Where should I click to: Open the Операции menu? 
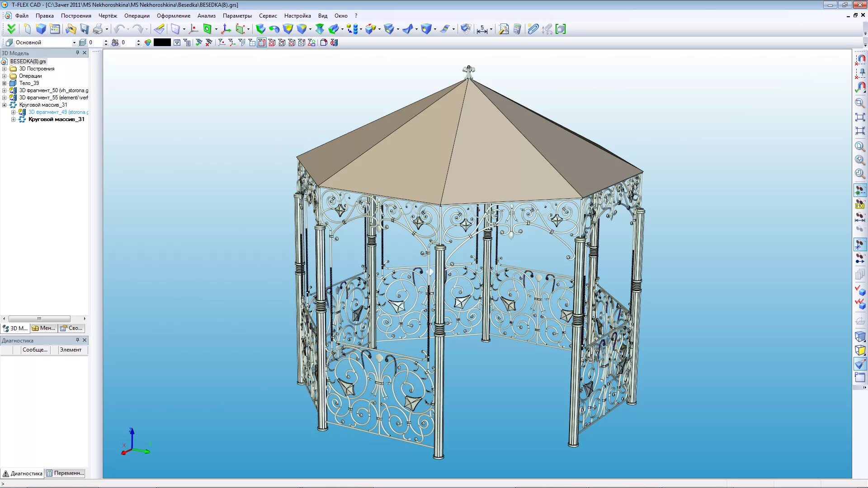click(x=137, y=16)
